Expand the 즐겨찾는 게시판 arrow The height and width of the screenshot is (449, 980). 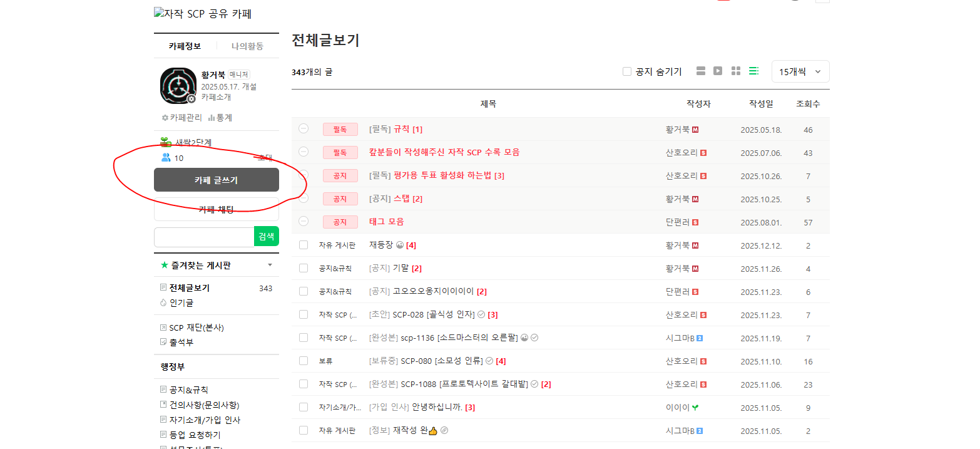270,266
